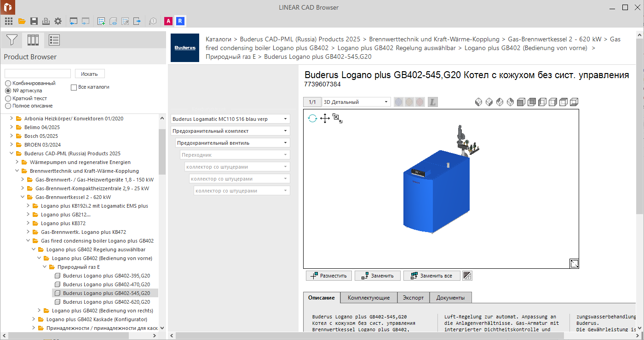Open the catalog binders panel icon
Viewport: 644px width, 340px height.
pos(33,40)
